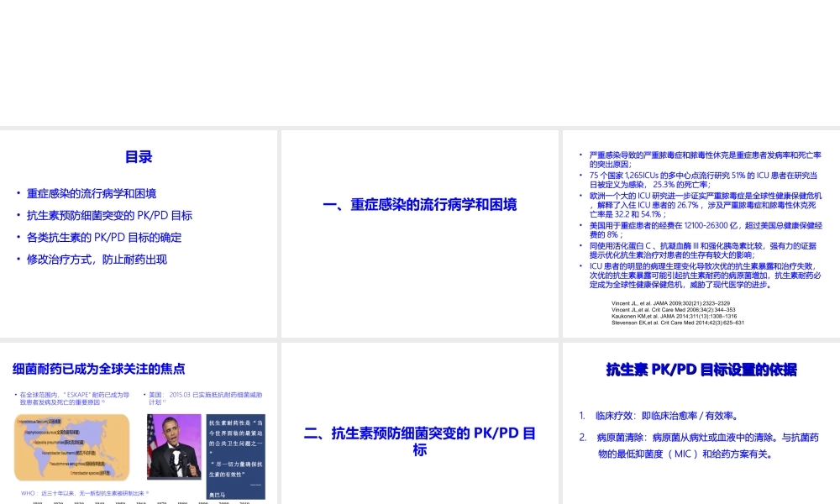Image resolution: width=840 pixels, height=504 pixels.
Task: Click the ESKAPE world map image
Action: [x=71, y=447]
